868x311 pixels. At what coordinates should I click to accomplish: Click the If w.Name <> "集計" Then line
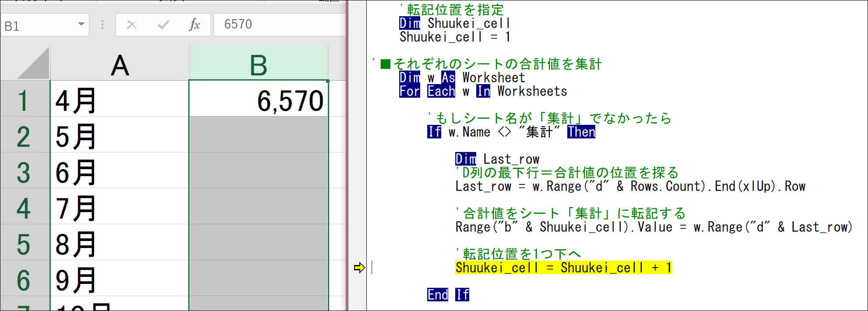click(x=511, y=132)
